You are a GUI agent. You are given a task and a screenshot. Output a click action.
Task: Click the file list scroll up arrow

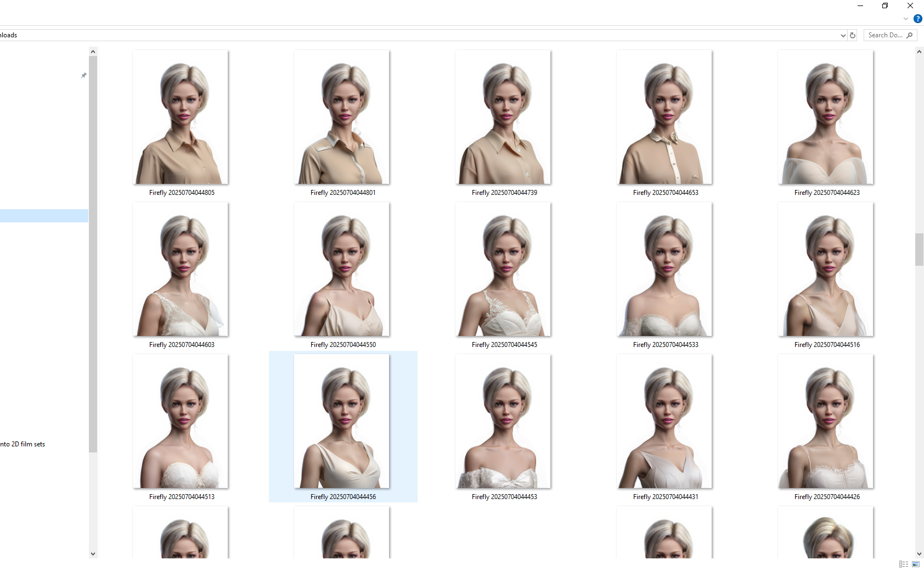point(919,52)
